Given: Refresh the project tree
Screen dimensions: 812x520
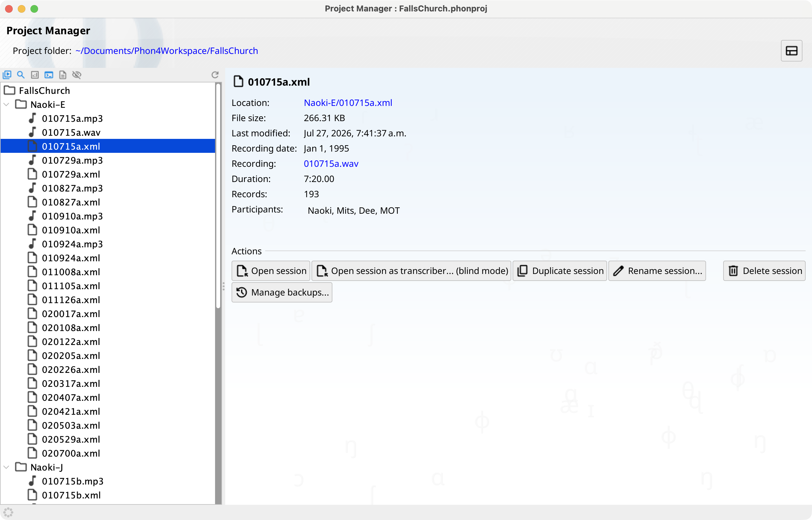Looking at the screenshot, I should tap(215, 75).
